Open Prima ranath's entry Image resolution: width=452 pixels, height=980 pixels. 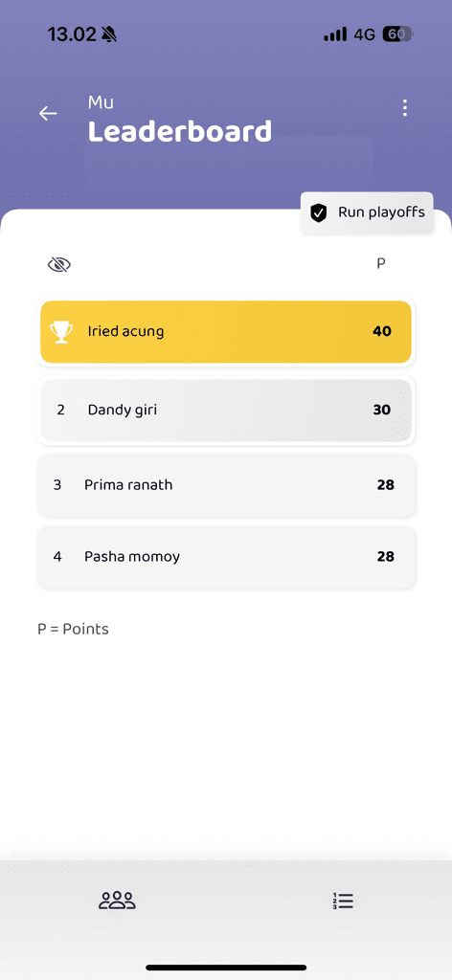click(226, 485)
